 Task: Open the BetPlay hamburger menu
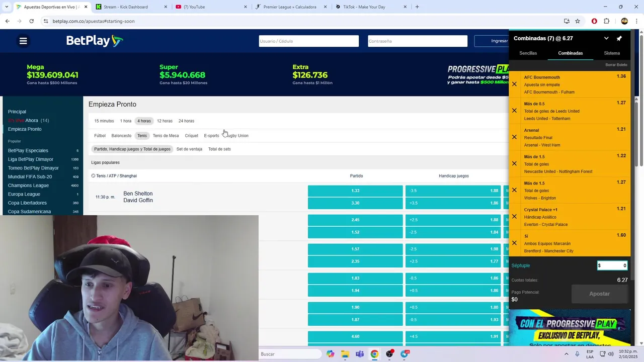[x=23, y=41]
